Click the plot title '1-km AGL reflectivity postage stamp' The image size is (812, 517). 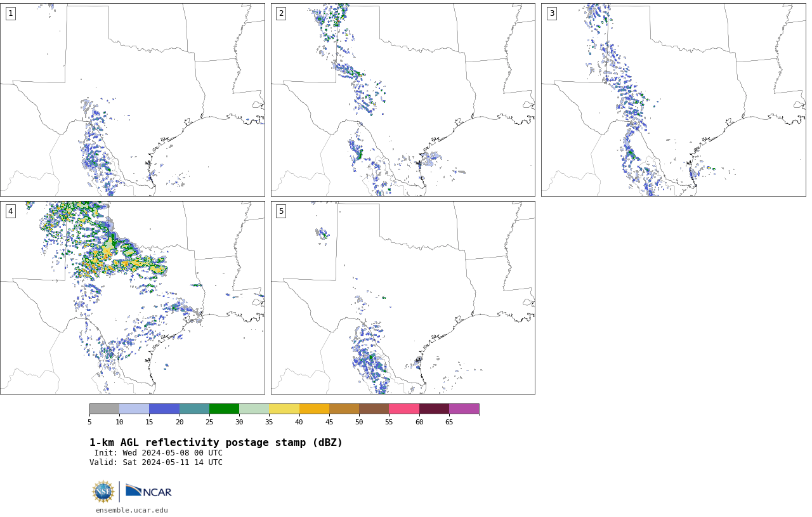[216, 443]
